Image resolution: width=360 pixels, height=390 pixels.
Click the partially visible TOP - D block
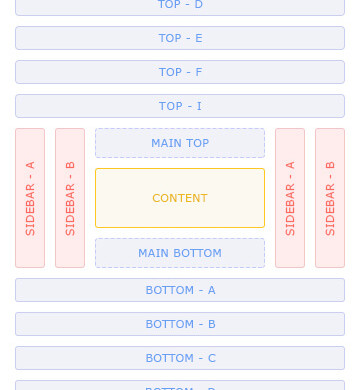[180, 7]
